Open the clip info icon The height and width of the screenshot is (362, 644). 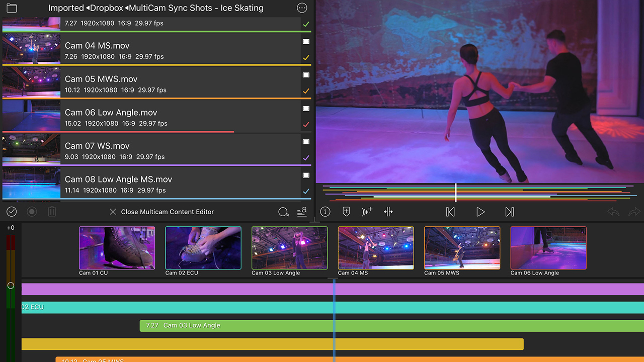click(326, 212)
